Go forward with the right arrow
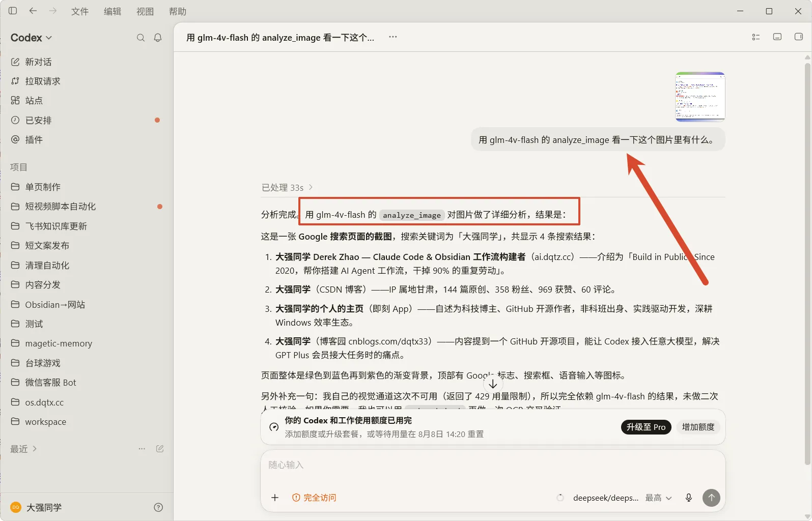 pos(53,11)
